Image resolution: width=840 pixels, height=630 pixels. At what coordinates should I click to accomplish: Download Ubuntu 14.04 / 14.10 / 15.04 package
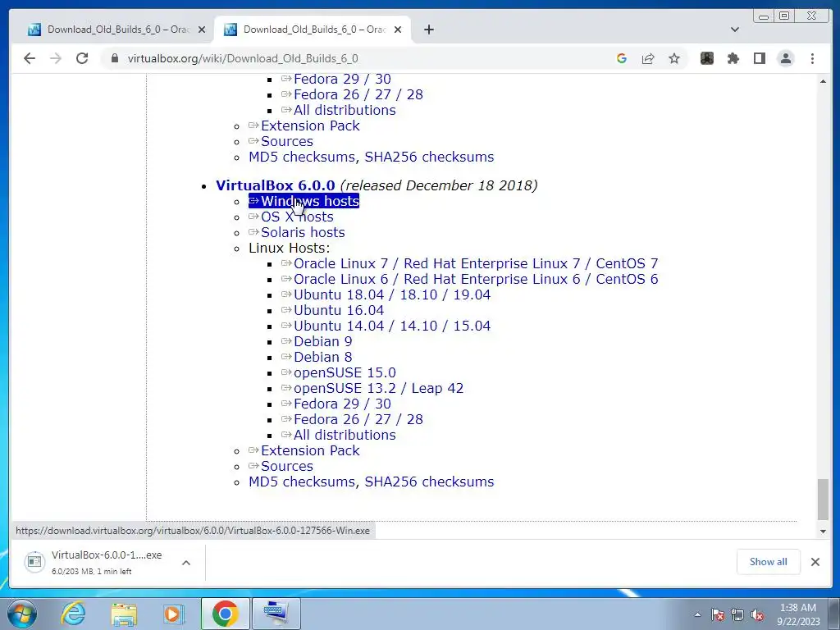[x=386, y=325]
